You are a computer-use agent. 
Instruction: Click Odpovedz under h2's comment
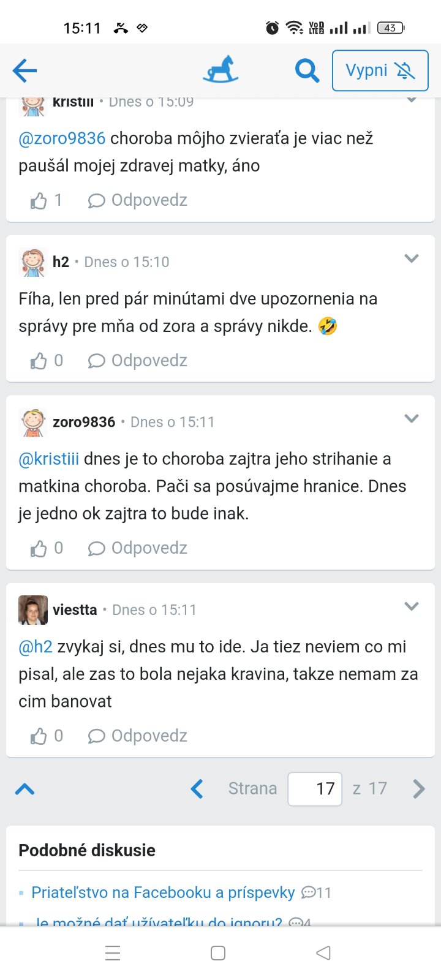click(138, 361)
